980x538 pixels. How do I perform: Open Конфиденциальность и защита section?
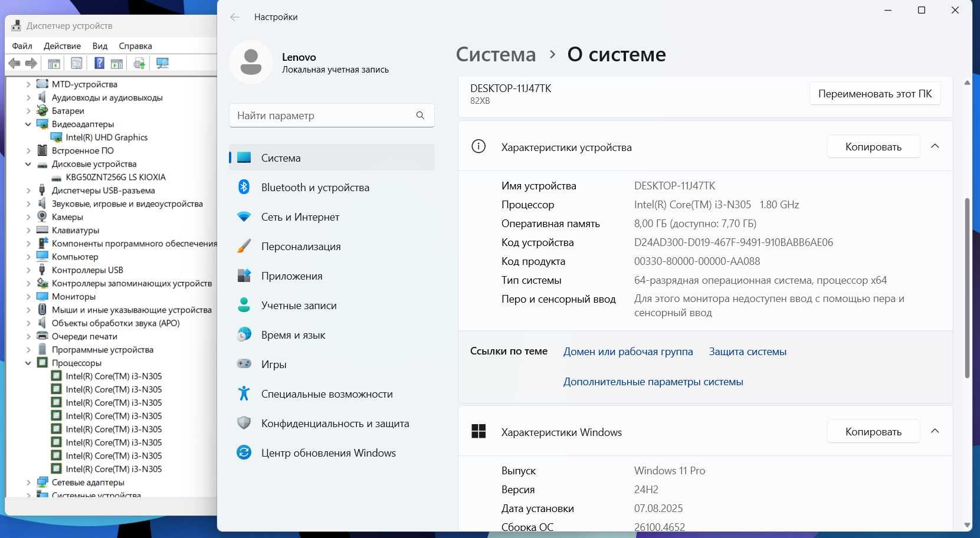pyautogui.click(x=332, y=424)
